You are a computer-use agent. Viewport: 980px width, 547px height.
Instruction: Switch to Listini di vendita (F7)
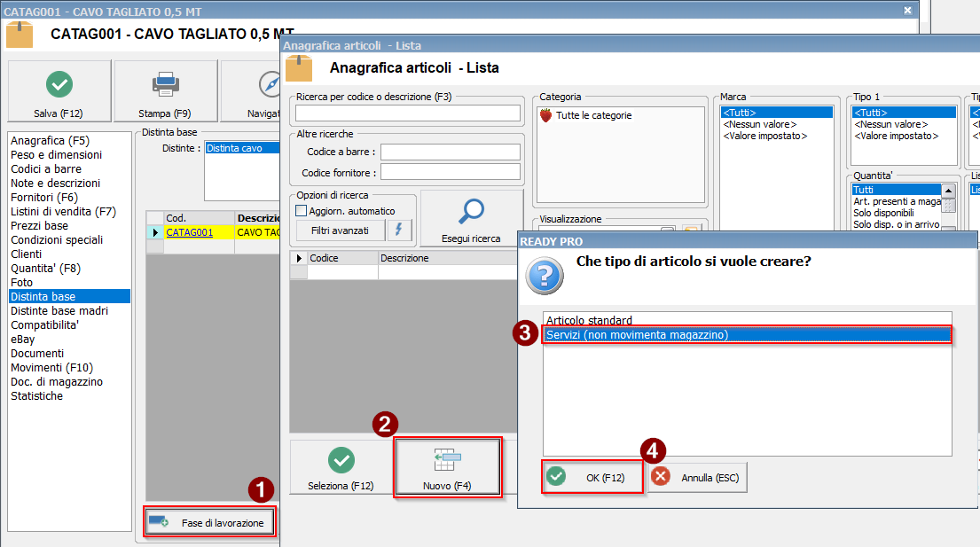[x=63, y=212]
